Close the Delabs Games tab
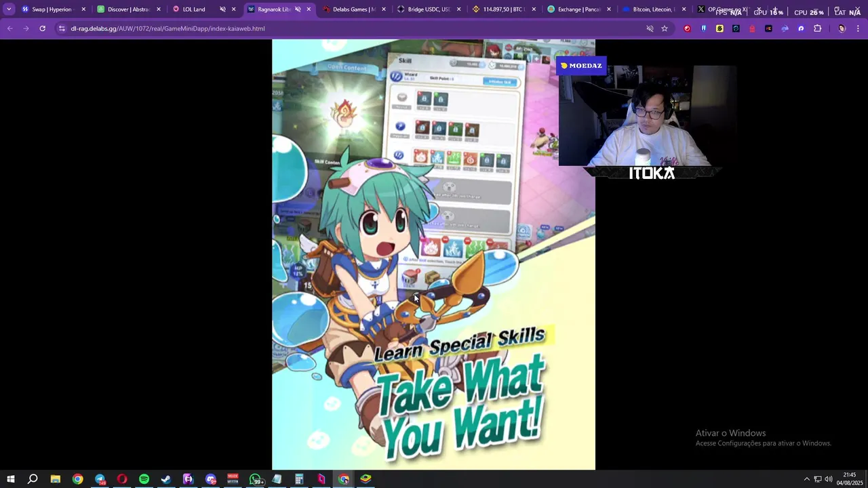The image size is (868, 488). [384, 9]
